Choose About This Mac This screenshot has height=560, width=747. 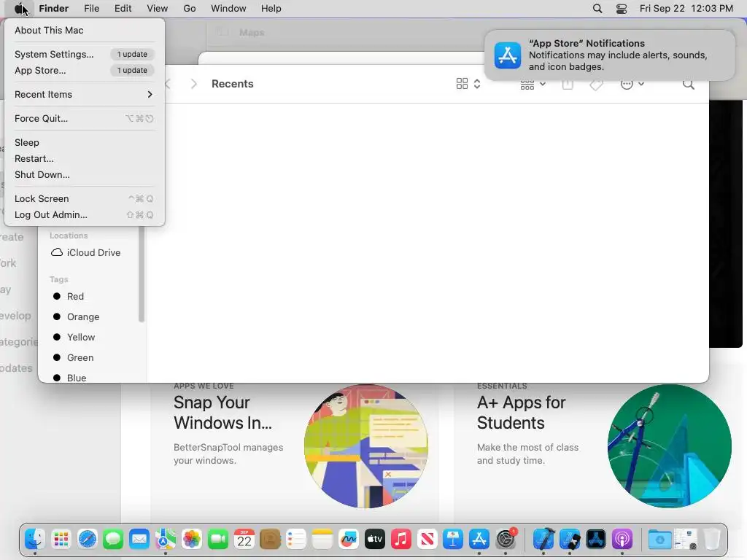click(x=85, y=30)
